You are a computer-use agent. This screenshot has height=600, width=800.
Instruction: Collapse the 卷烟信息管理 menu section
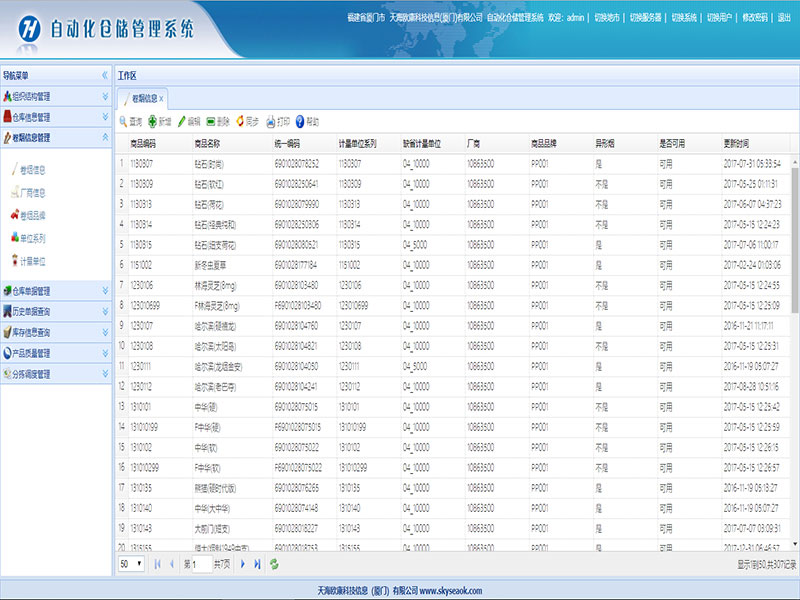(x=105, y=137)
